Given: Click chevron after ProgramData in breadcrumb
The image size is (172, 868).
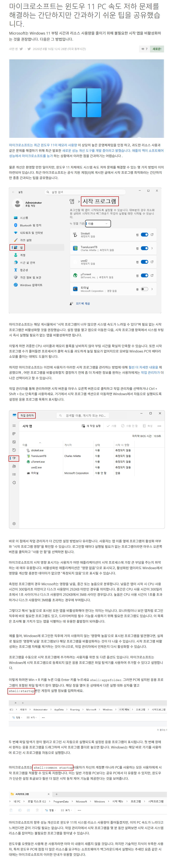Looking at the screenshot, I should pos(72,801).
